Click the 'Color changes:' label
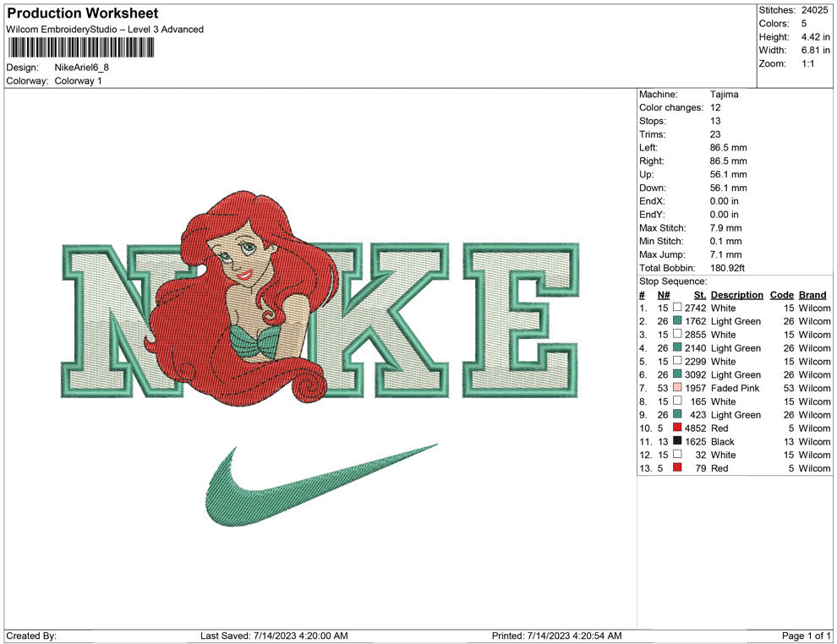Screen dimensions: 837x644 click(671, 108)
